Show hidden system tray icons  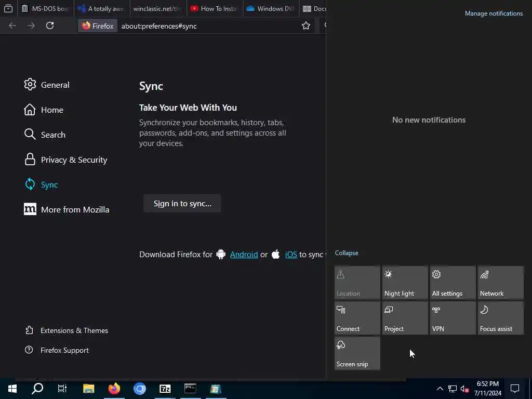tap(440, 389)
